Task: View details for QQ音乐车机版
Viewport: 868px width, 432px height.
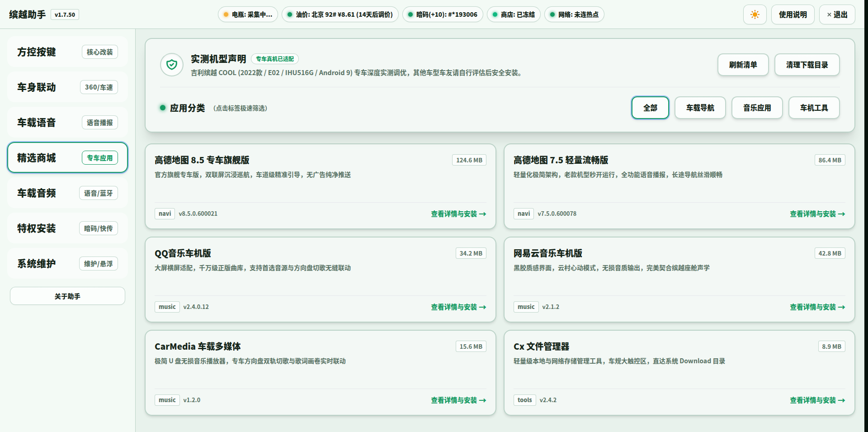Action: (458, 307)
